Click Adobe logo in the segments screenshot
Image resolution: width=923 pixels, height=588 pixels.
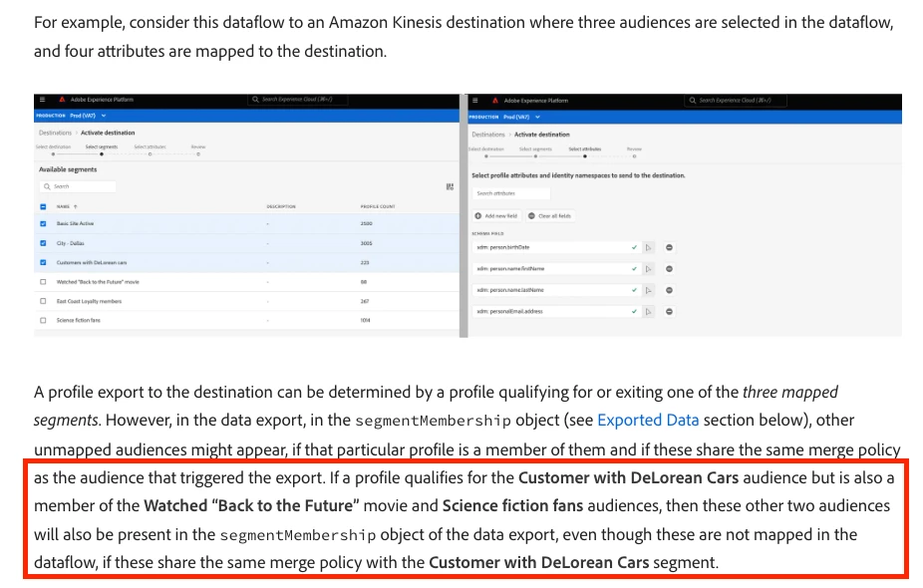tap(62, 100)
